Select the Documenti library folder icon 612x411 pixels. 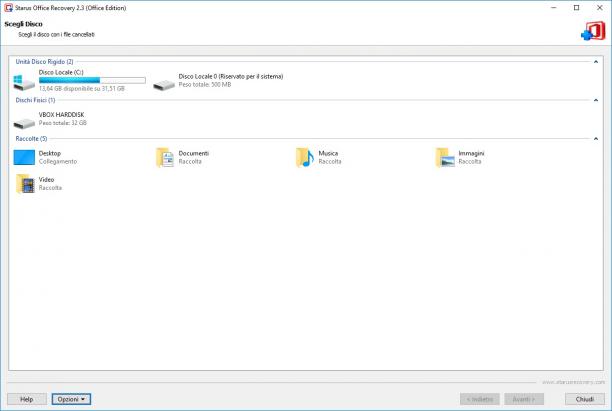[x=165, y=157]
